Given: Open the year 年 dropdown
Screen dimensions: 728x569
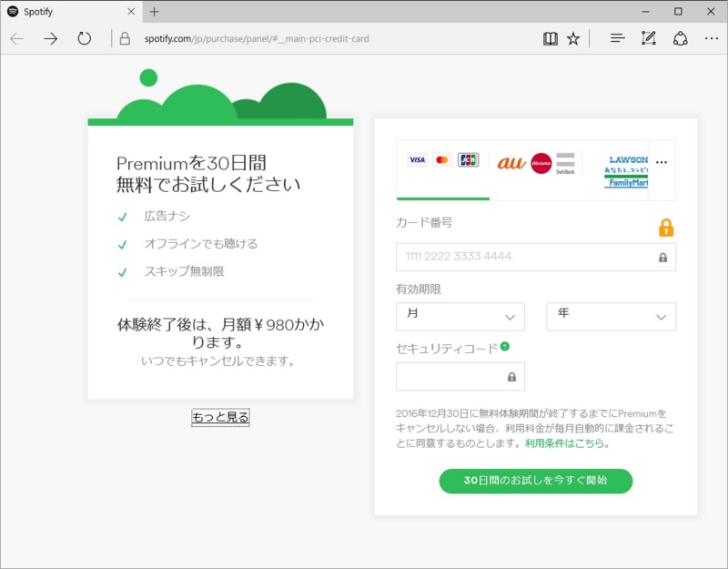Looking at the screenshot, I should click(611, 317).
